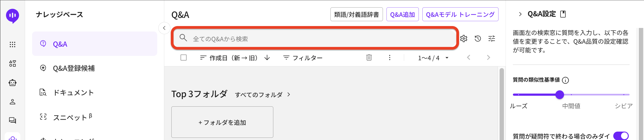Click the trash delete icon
Image resolution: width=644 pixels, height=140 pixels.
click(369, 58)
